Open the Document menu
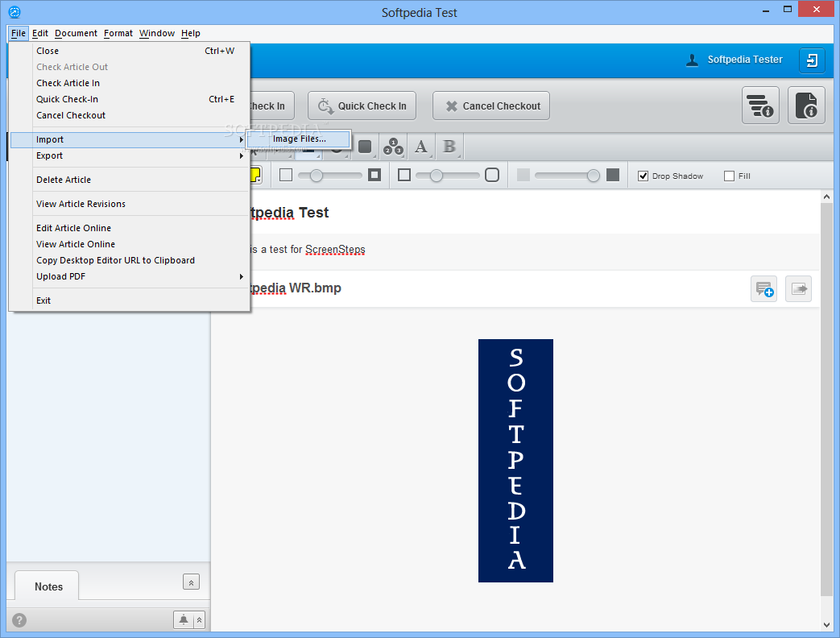Image resolution: width=840 pixels, height=638 pixels. [x=76, y=33]
